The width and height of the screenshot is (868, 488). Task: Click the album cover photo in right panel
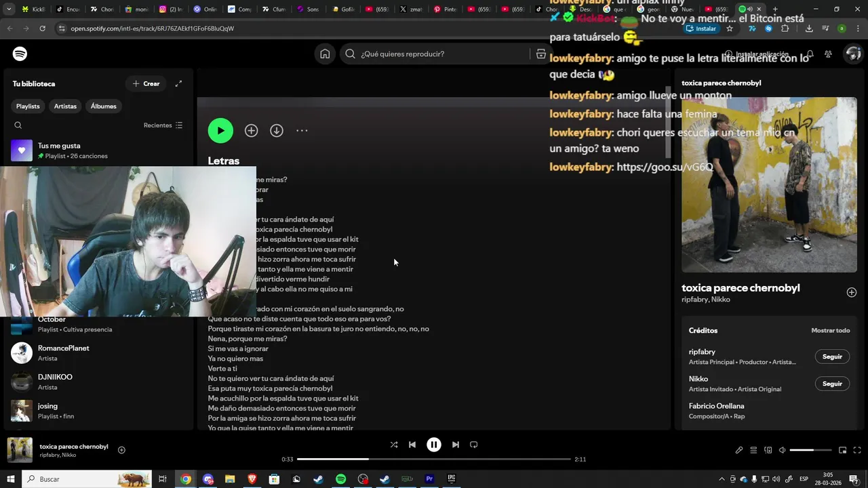click(x=769, y=184)
